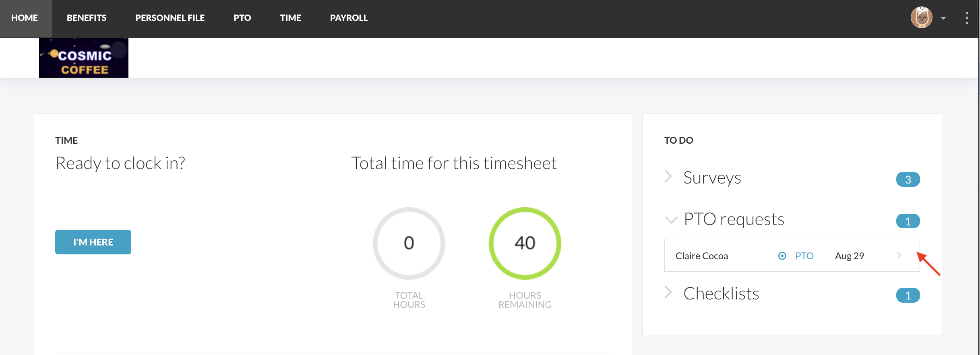The width and height of the screenshot is (980, 355).
Task: Click the Surveys count badge 3
Action: tap(908, 180)
